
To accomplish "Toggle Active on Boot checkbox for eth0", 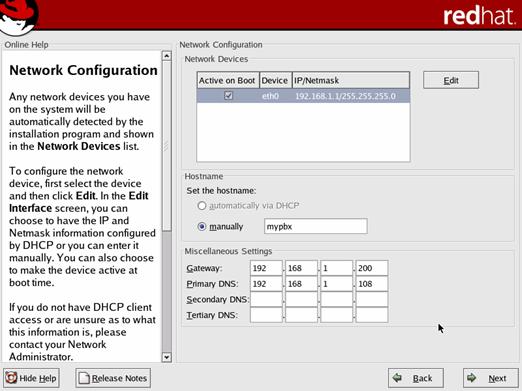I will [x=228, y=96].
